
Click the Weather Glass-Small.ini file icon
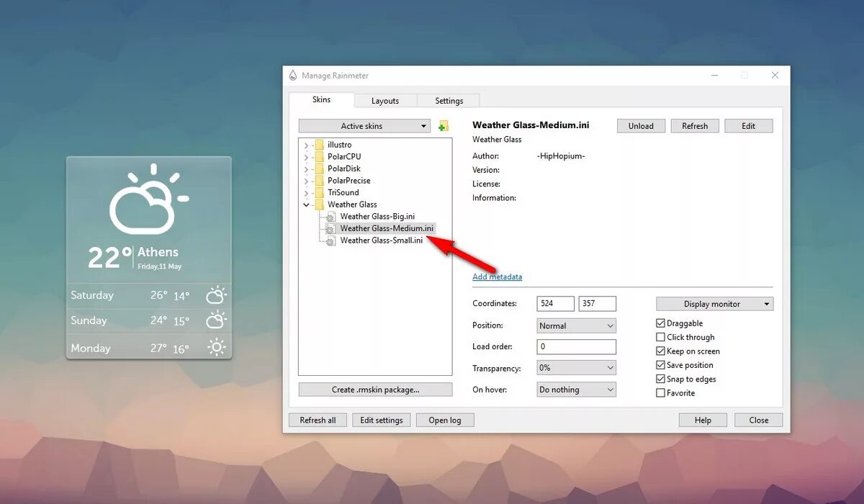[x=331, y=240]
